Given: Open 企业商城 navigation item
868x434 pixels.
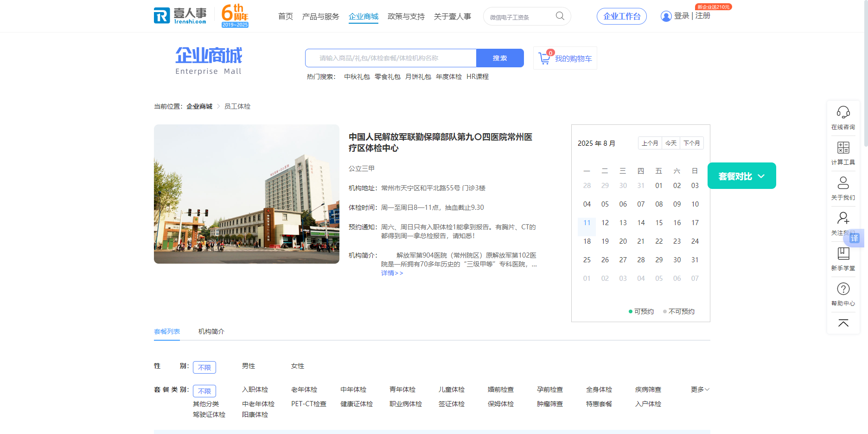Looking at the screenshot, I should click(364, 16).
